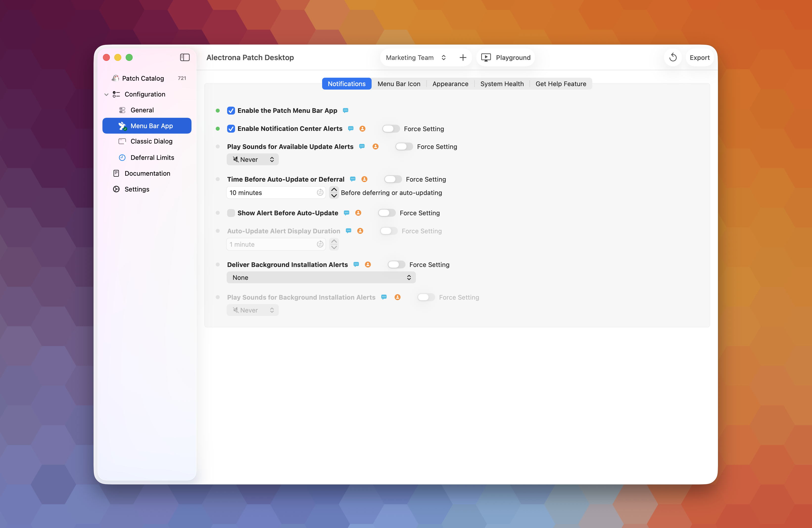
Task: Switch to the Appearance tab
Action: pos(450,84)
